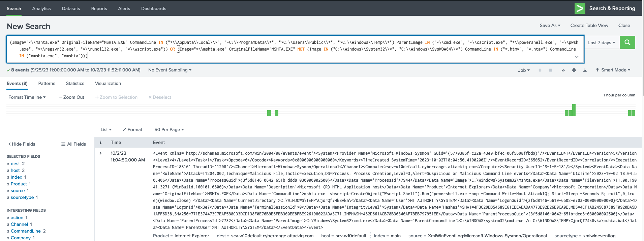
Task: Click the Print results icon
Action: pos(574,70)
